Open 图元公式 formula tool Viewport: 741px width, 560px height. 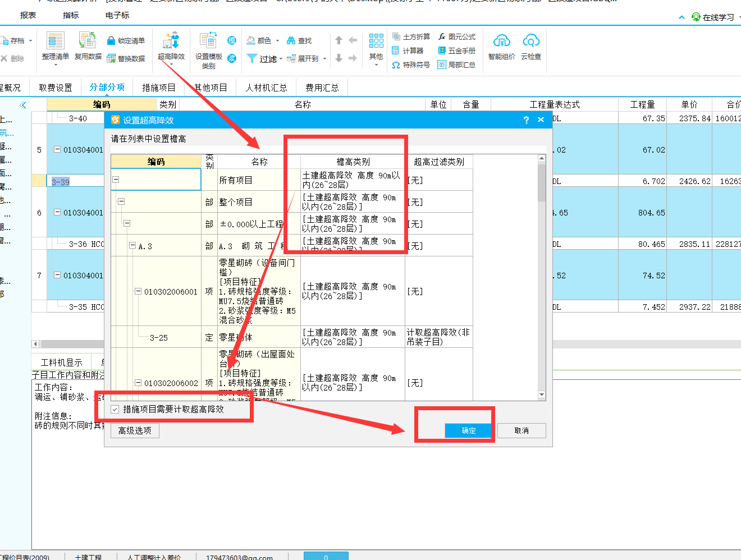coord(456,36)
